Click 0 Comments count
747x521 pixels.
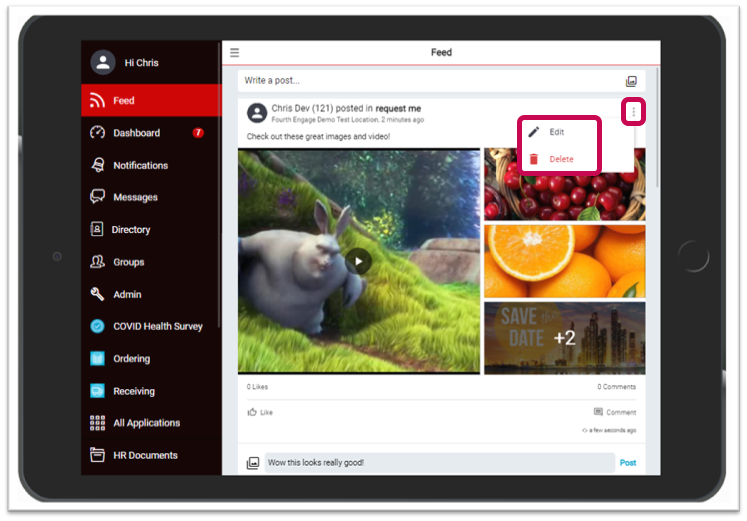(x=616, y=387)
